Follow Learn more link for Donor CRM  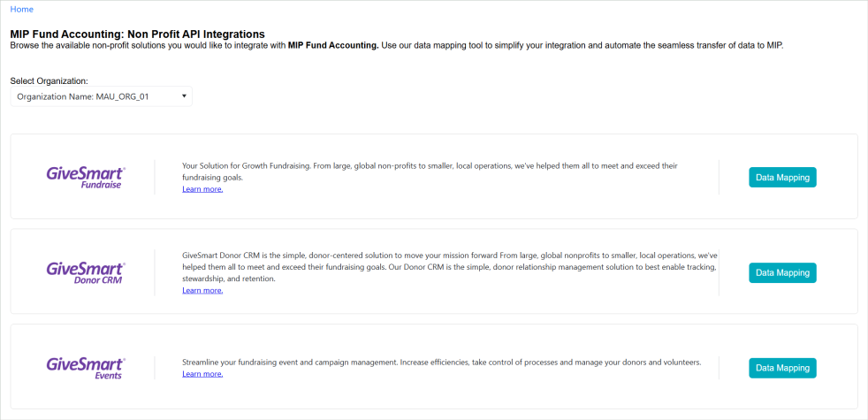point(202,290)
